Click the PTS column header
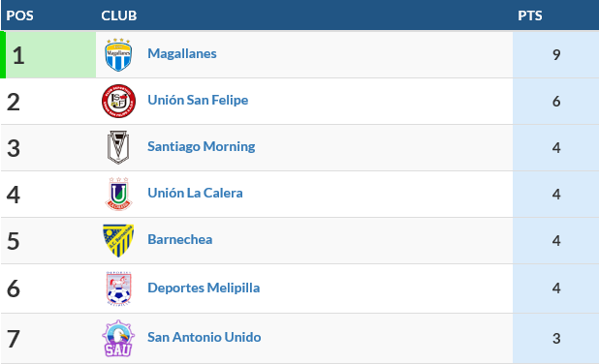Image resolution: width=599 pixels, height=364 pixels. pyautogui.click(x=530, y=15)
